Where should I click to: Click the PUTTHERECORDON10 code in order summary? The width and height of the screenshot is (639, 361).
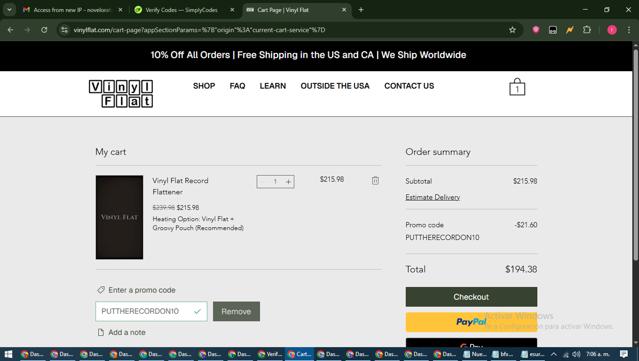point(442,238)
